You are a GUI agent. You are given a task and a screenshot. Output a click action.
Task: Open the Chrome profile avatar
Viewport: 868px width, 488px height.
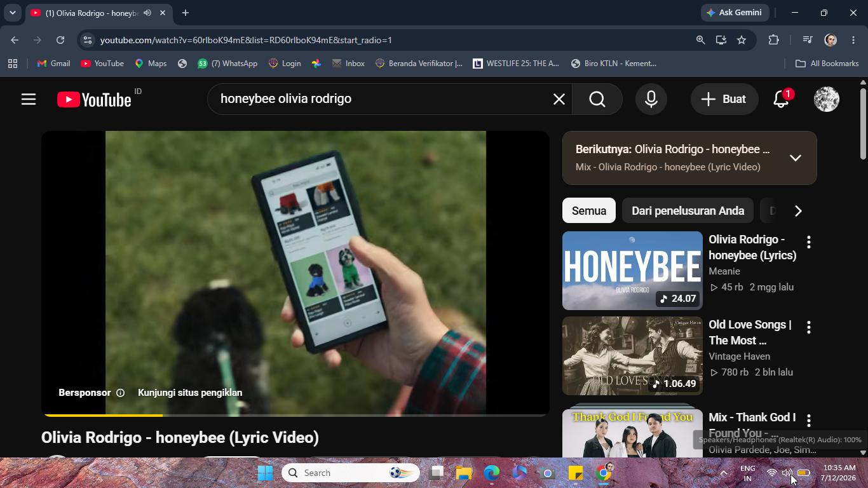tap(831, 40)
